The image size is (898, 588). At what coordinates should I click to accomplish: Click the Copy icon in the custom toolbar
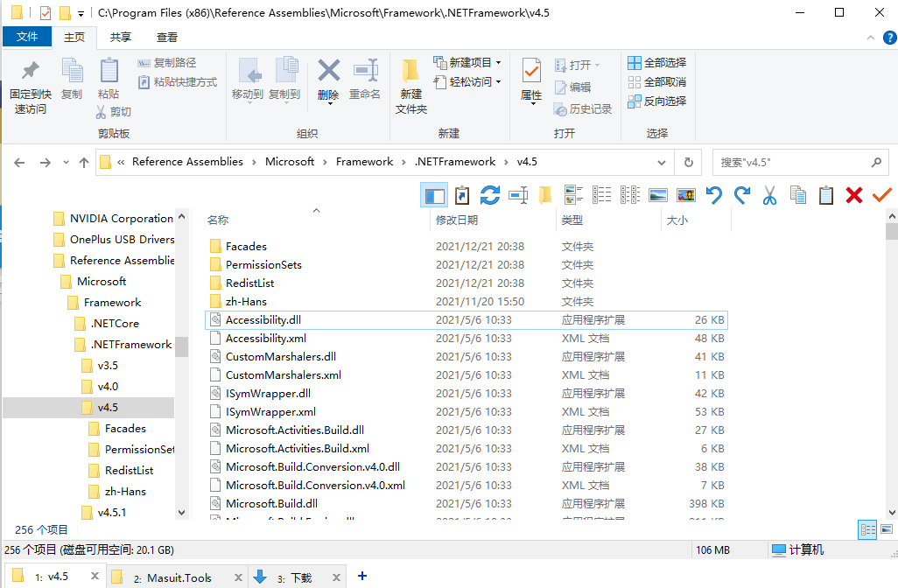click(x=797, y=194)
